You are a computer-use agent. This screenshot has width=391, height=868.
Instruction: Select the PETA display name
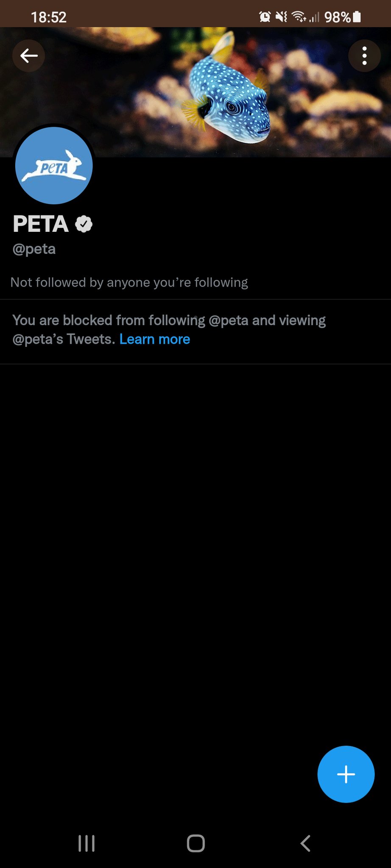point(41,224)
